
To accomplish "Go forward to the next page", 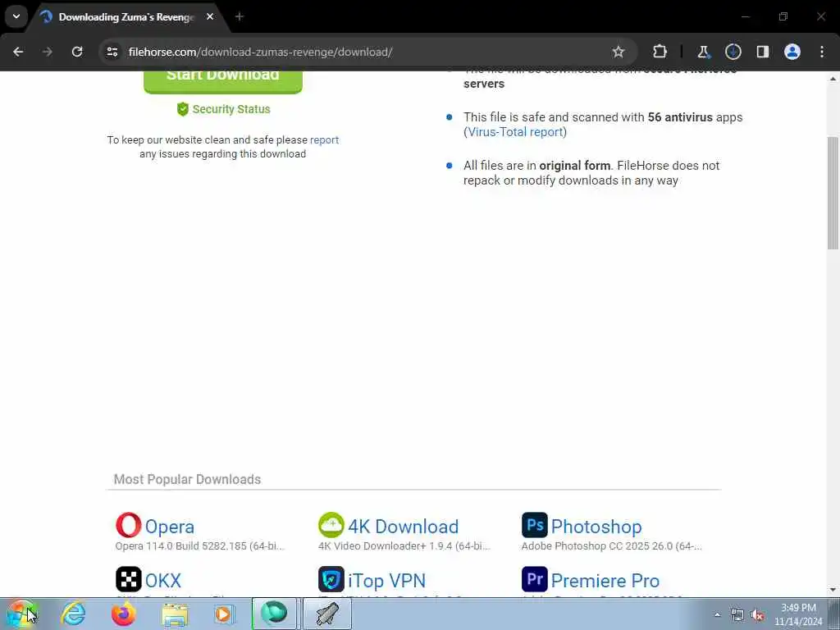I will point(48,52).
